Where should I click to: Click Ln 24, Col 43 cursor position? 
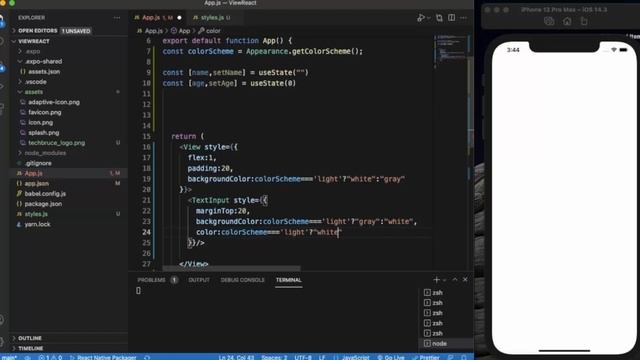236,357
